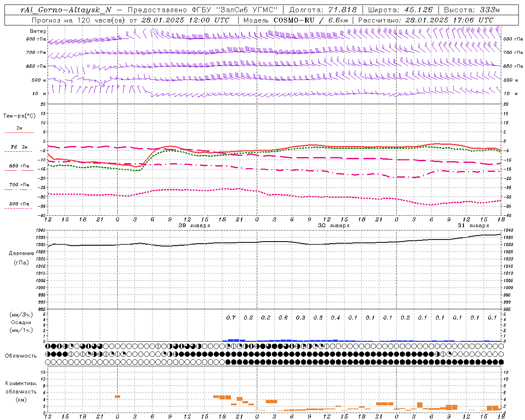Click the Осадки panel label

[x=21, y=322]
